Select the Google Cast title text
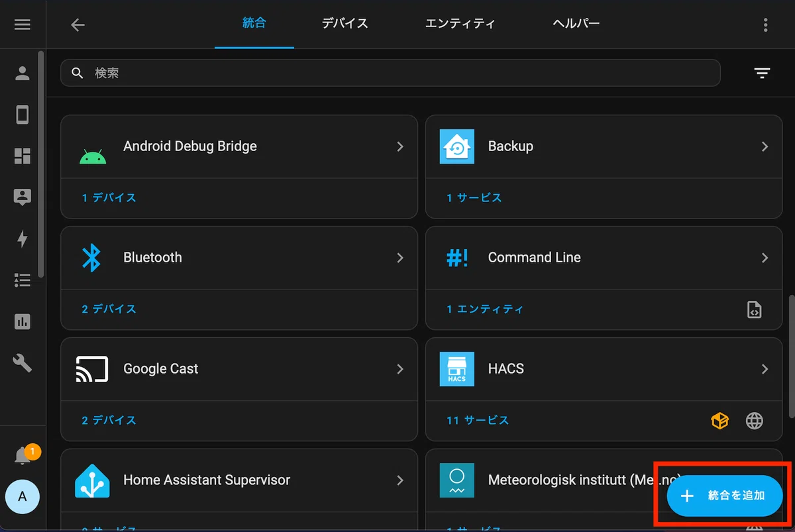This screenshot has height=532, width=795. click(161, 369)
